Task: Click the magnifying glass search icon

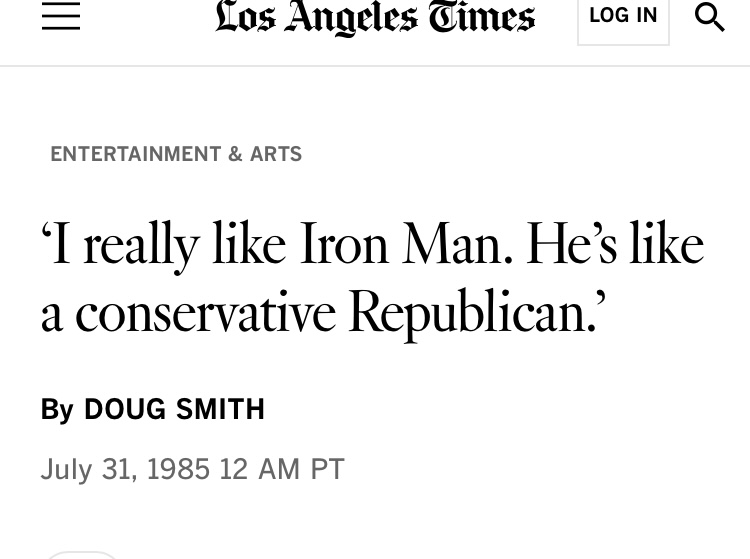Action: pos(709,17)
